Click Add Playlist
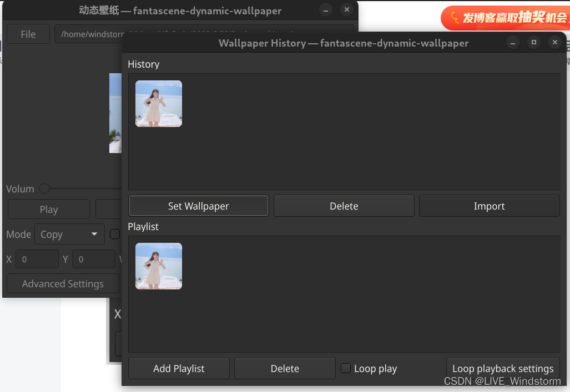The height and width of the screenshot is (392, 570). coord(178,368)
